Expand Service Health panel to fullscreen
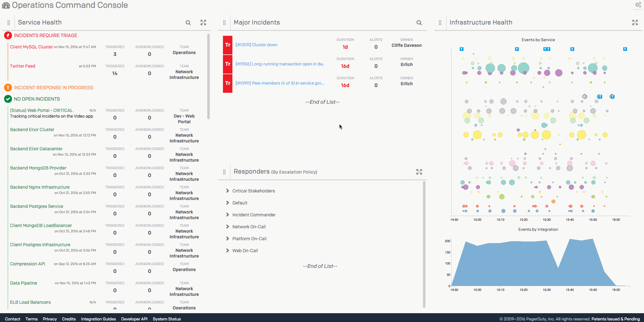This screenshot has width=644, height=322. point(203,23)
